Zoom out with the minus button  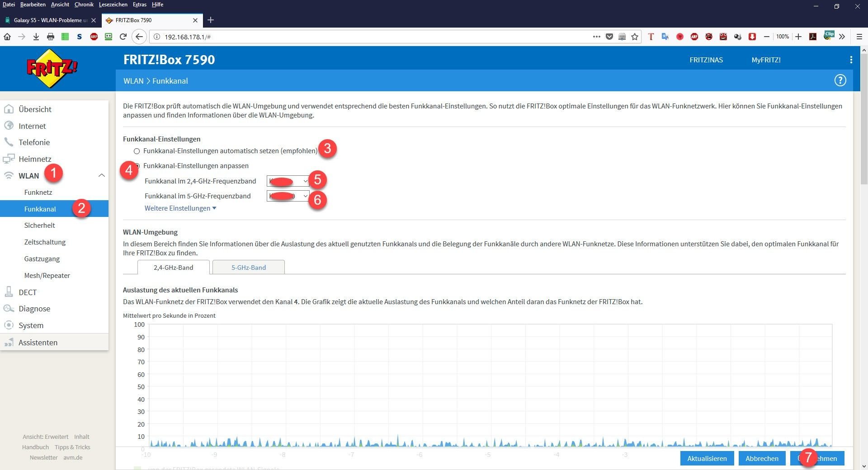767,37
